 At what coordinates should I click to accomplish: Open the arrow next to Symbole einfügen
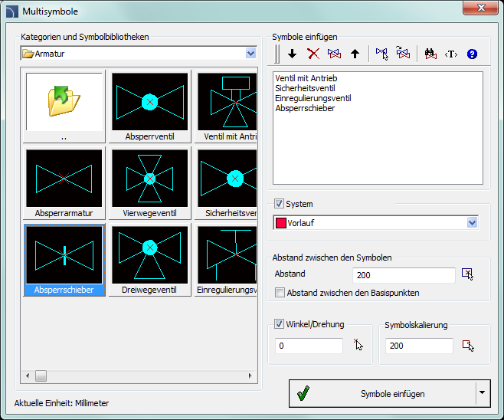pos(481,393)
